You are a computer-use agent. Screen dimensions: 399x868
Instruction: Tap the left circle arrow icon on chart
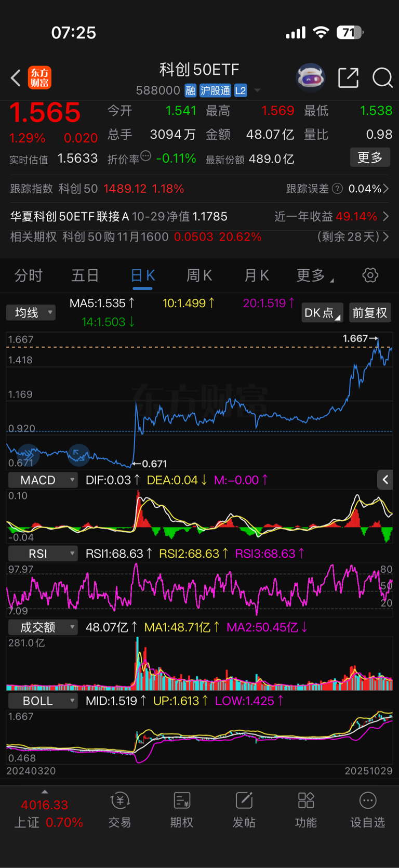click(29, 455)
